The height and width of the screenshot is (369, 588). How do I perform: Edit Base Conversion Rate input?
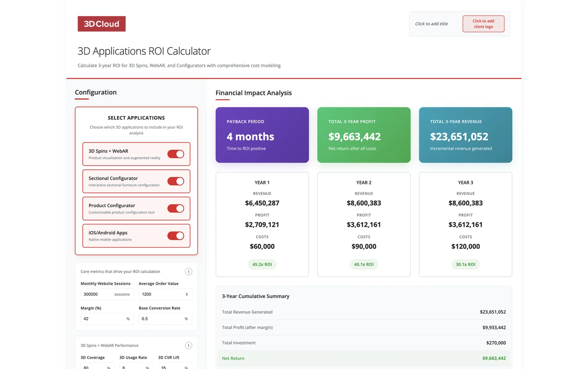tap(165, 319)
